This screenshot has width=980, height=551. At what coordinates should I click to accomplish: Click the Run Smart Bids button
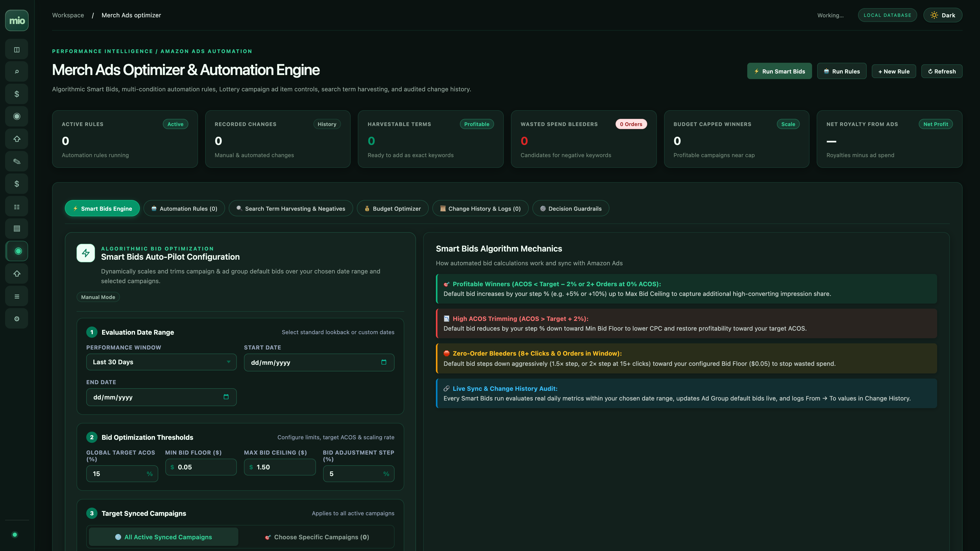click(779, 71)
